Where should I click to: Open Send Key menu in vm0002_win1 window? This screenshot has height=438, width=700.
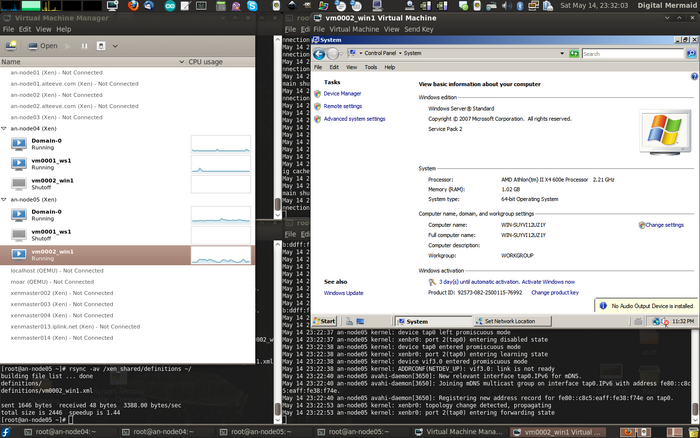coord(418,29)
